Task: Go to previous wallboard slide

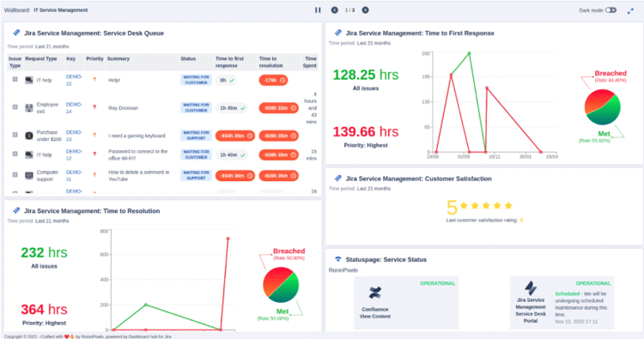Action: [335, 9]
